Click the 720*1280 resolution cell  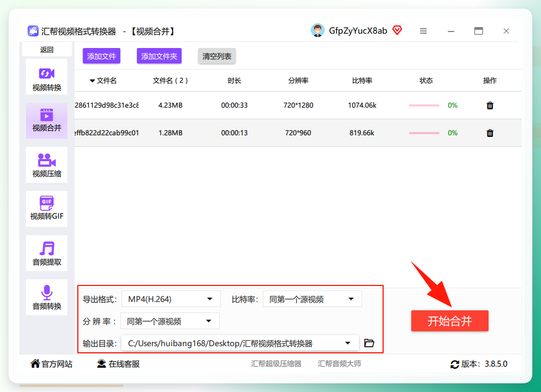click(x=298, y=105)
